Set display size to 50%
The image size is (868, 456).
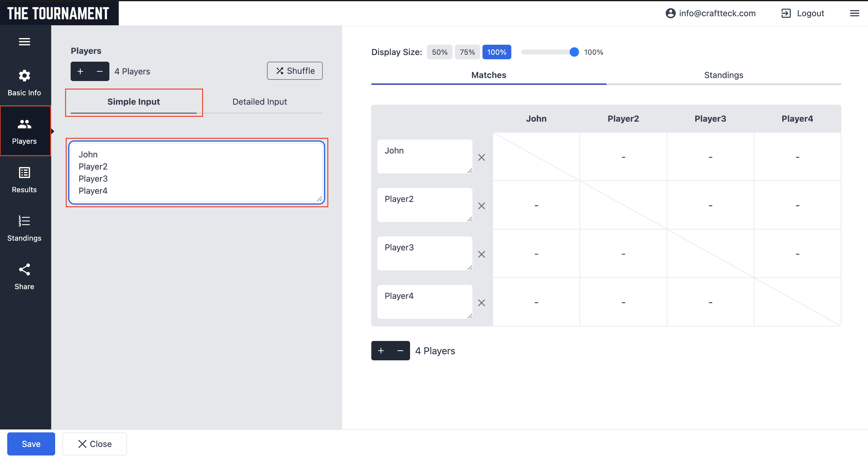click(x=439, y=52)
